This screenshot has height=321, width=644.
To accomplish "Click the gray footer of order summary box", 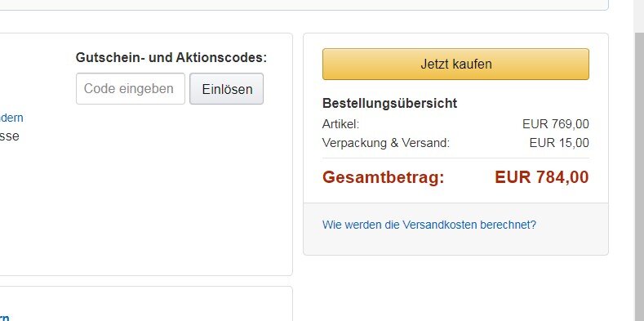I will pyautogui.click(x=455, y=229).
